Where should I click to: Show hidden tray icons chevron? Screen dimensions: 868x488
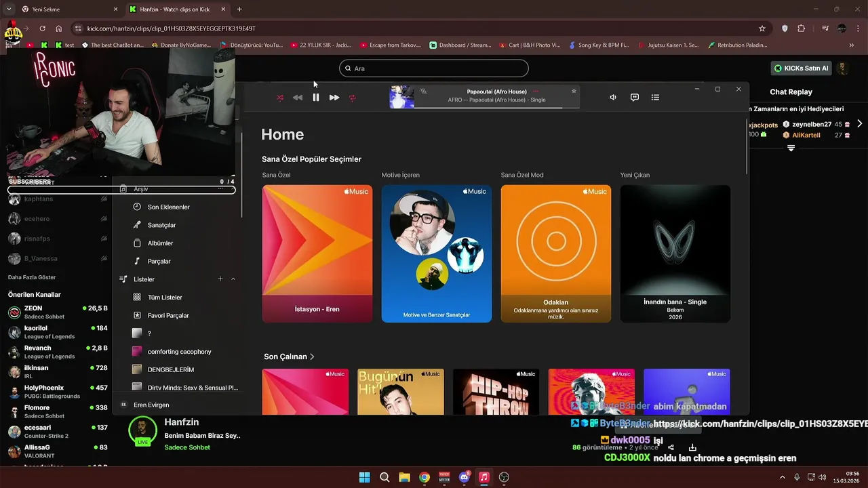click(783, 477)
